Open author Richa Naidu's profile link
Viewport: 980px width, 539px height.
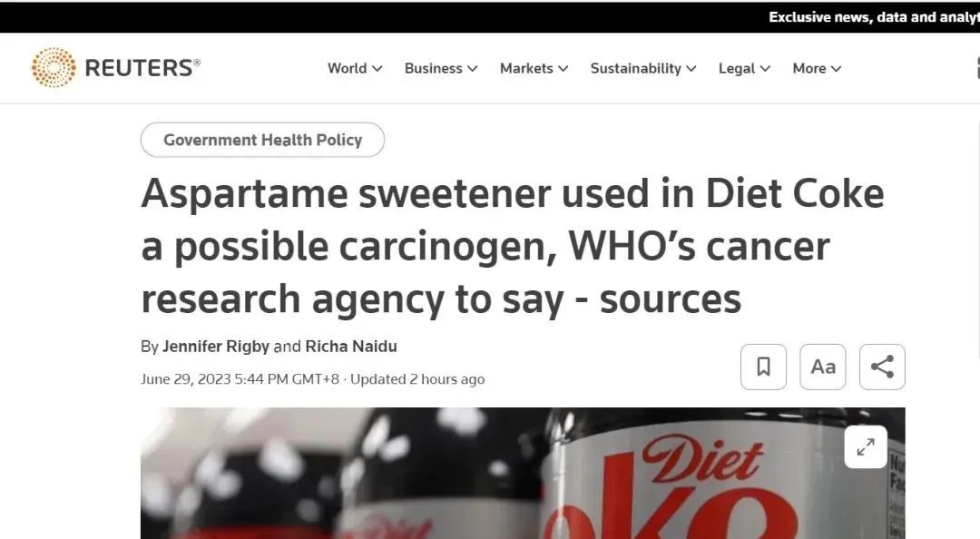click(x=351, y=347)
